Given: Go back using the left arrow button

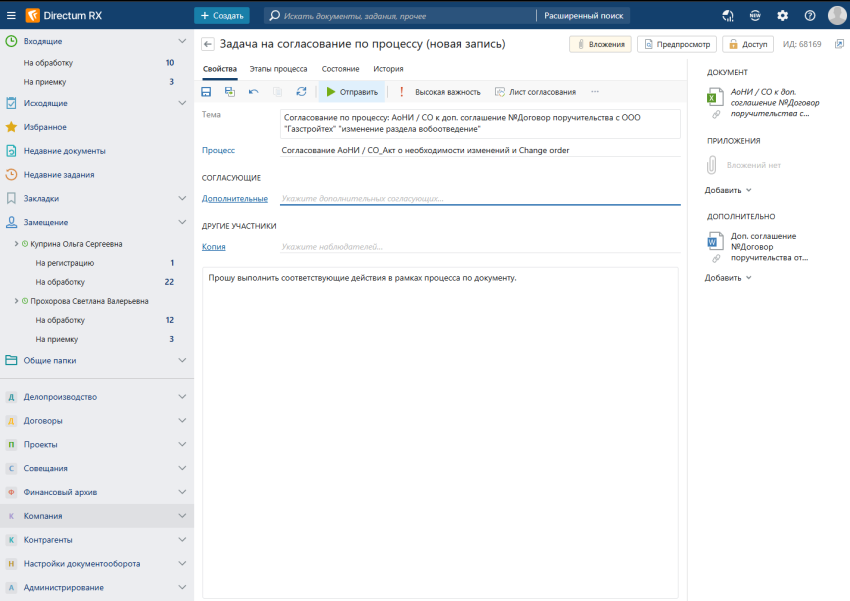Looking at the screenshot, I should (208, 44).
